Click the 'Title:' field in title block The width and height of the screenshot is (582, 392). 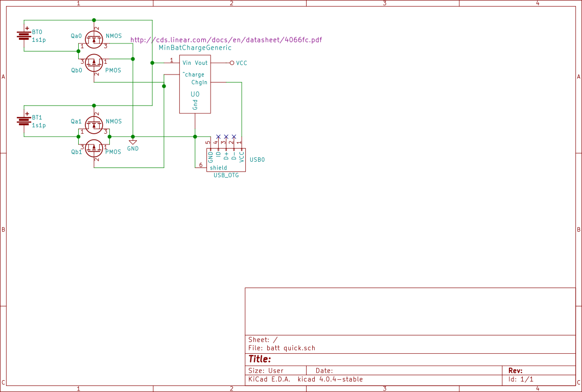tap(260, 359)
